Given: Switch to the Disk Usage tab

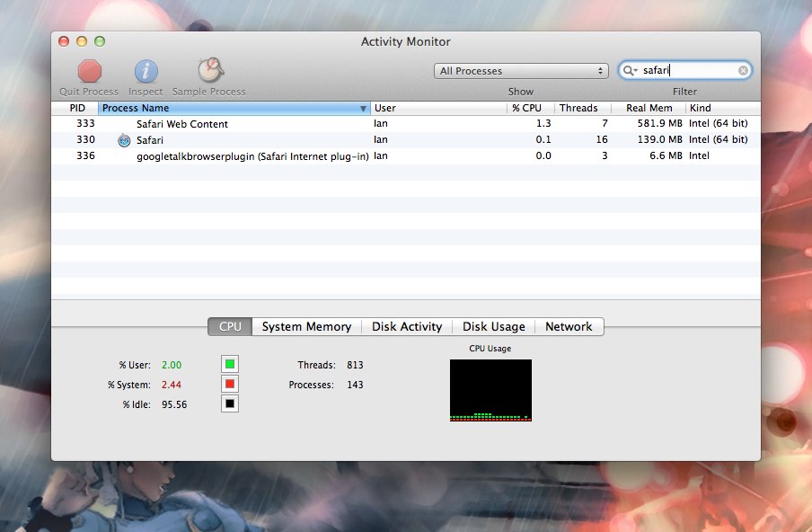Looking at the screenshot, I should [493, 326].
